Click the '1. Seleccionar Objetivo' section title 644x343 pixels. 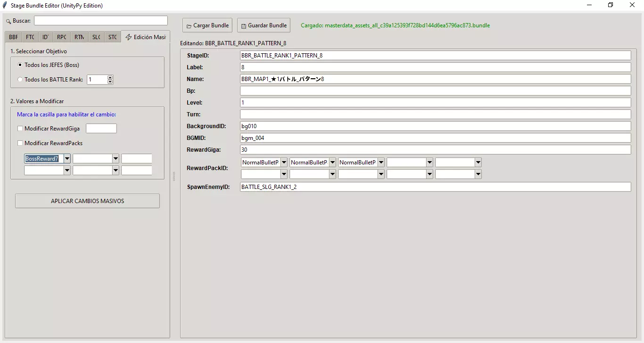(39, 51)
